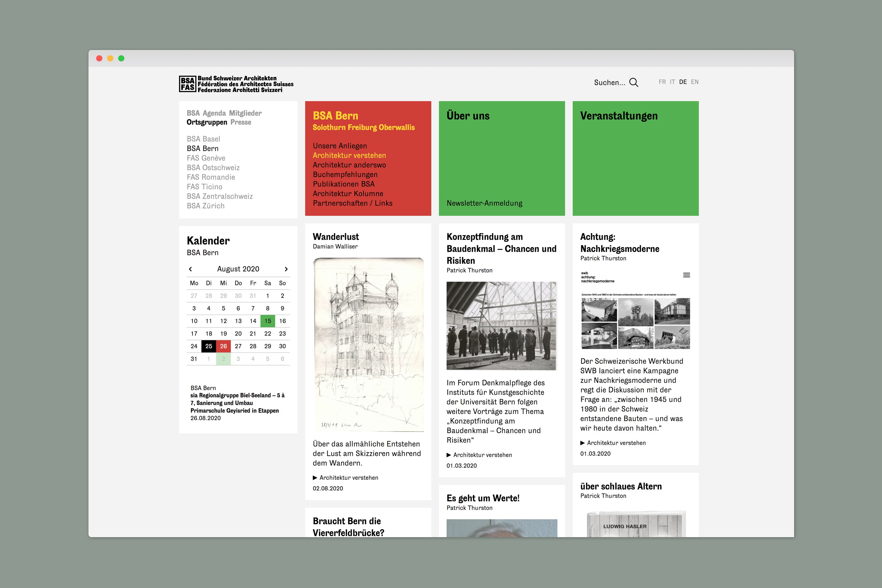Click the BSA Bern red panel heading
Viewport: 882px width, 588px height.
click(x=335, y=116)
